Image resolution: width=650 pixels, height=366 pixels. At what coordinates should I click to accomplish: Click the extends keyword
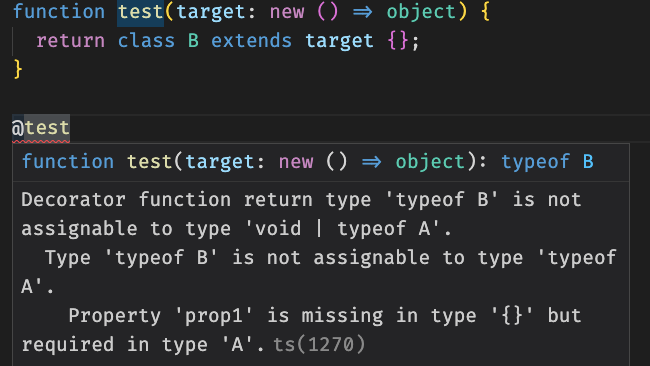pyautogui.click(x=252, y=41)
